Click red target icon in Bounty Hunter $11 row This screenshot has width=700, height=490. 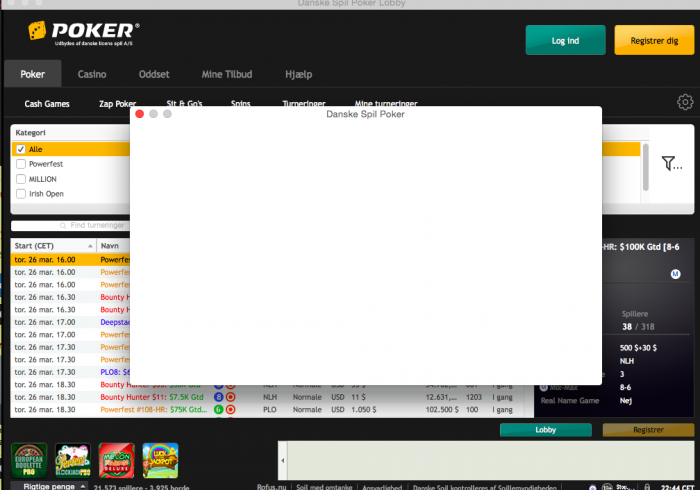pos(230,397)
